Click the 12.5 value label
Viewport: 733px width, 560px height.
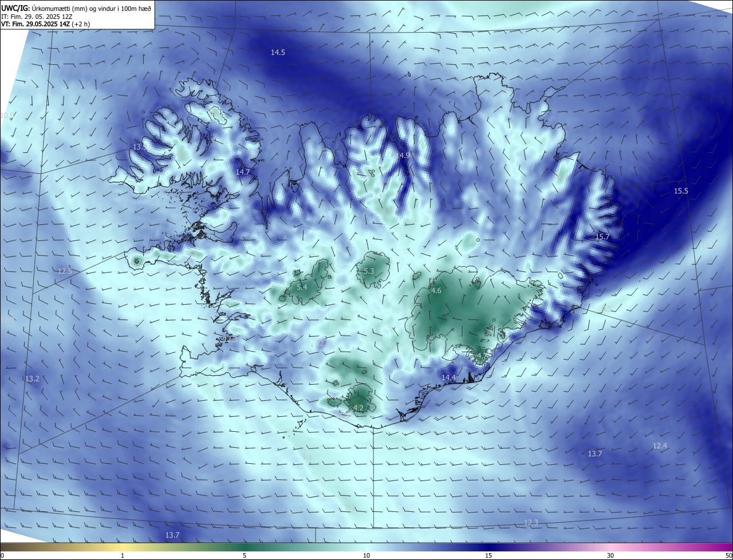pos(65,271)
